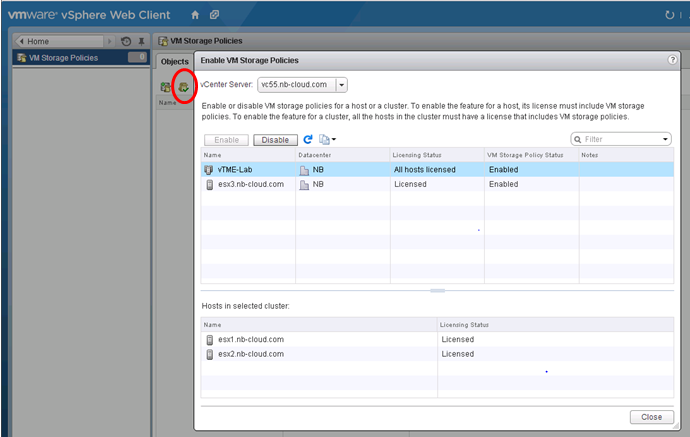
Task: Sort by VM Storage Policy Status column
Action: pyautogui.click(x=532, y=155)
